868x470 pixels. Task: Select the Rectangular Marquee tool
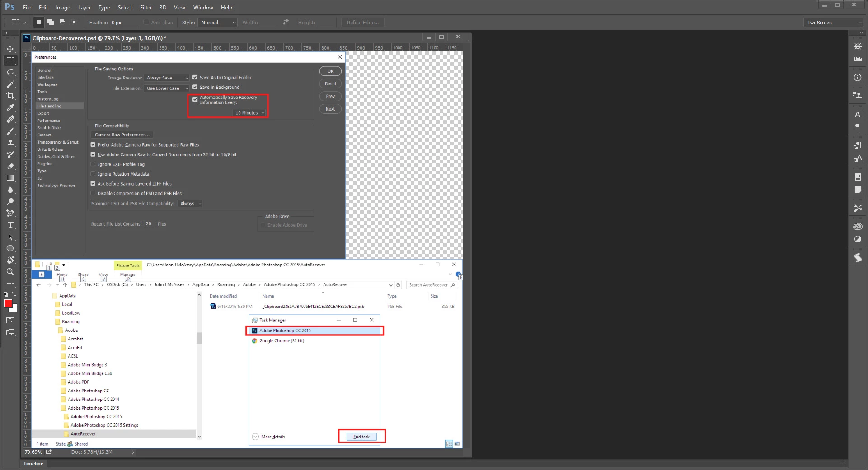(x=10, y=60)
